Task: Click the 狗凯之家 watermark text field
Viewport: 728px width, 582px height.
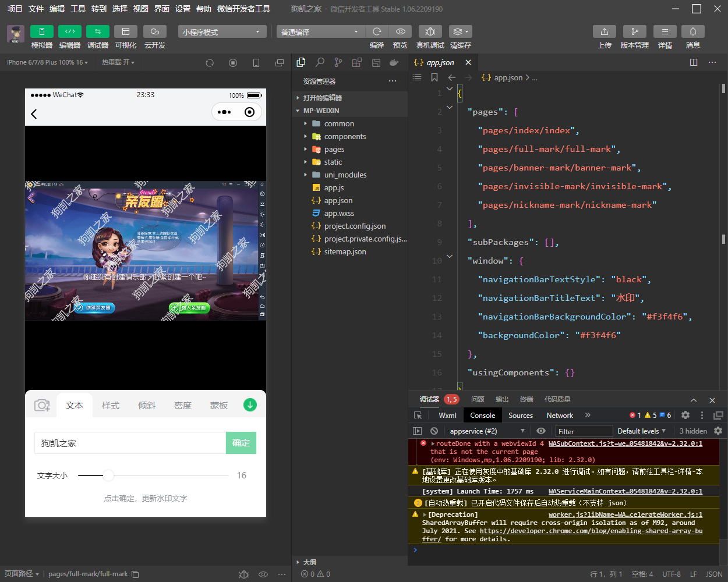Action: click(130, 443)
